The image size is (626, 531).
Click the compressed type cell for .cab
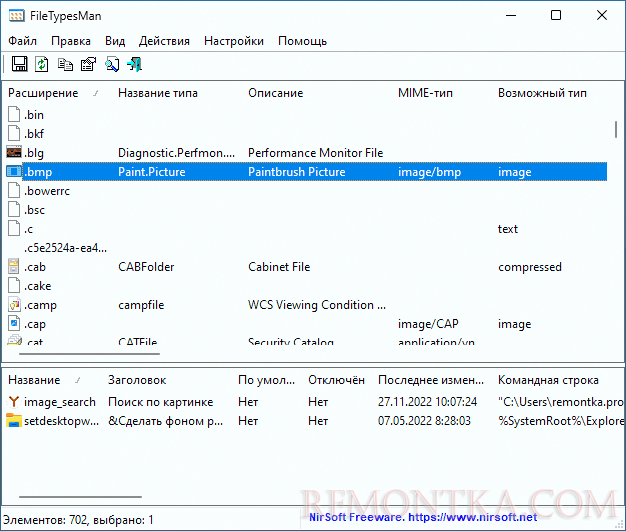530,267
